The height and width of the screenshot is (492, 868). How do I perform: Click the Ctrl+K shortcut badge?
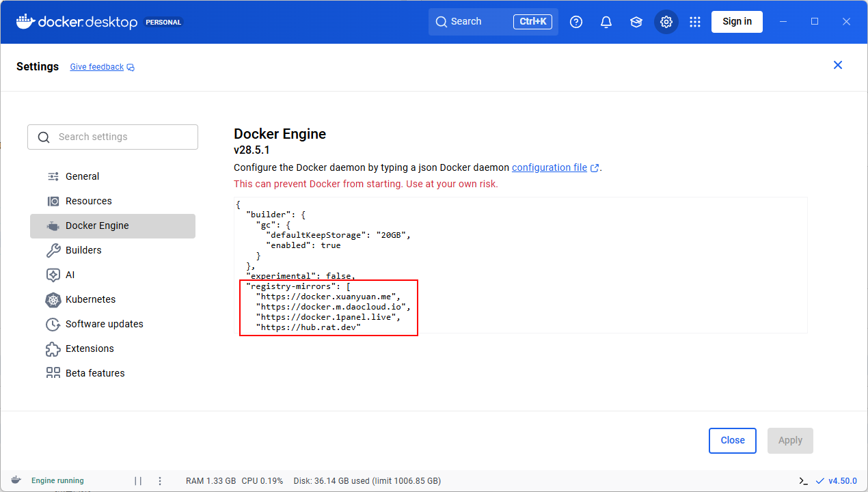[532, 22]
